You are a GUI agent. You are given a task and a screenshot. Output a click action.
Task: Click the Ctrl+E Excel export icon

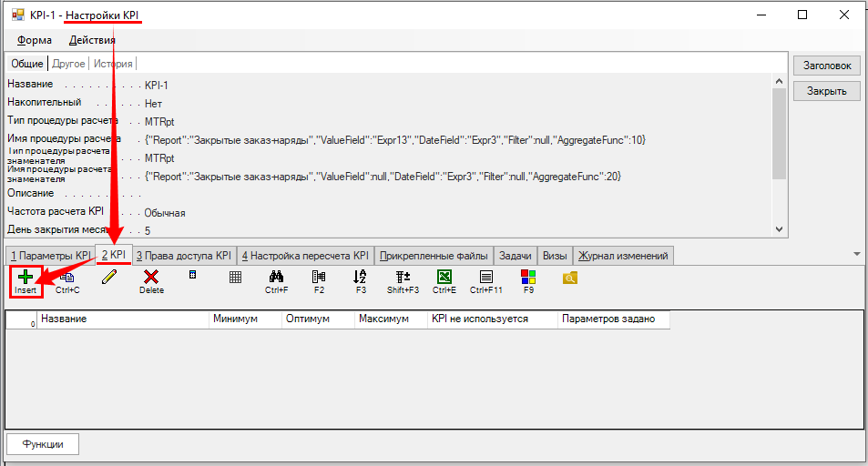444,277
